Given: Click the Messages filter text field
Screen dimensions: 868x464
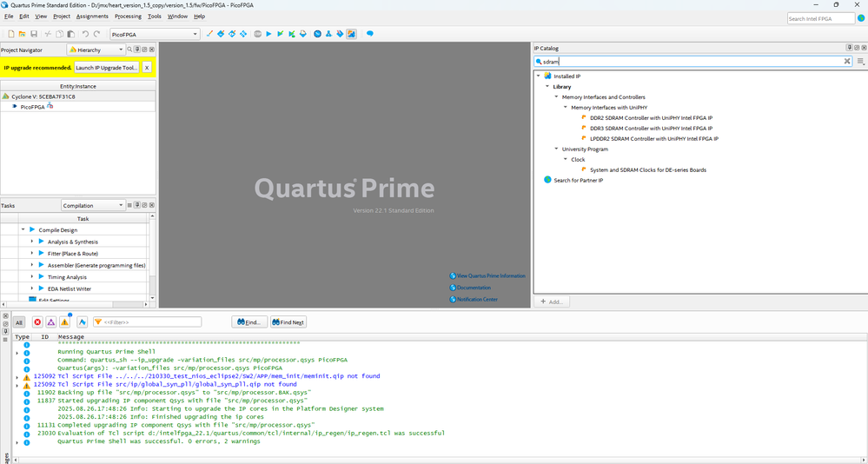Looking at the screenshot, I should coord(147,322).
